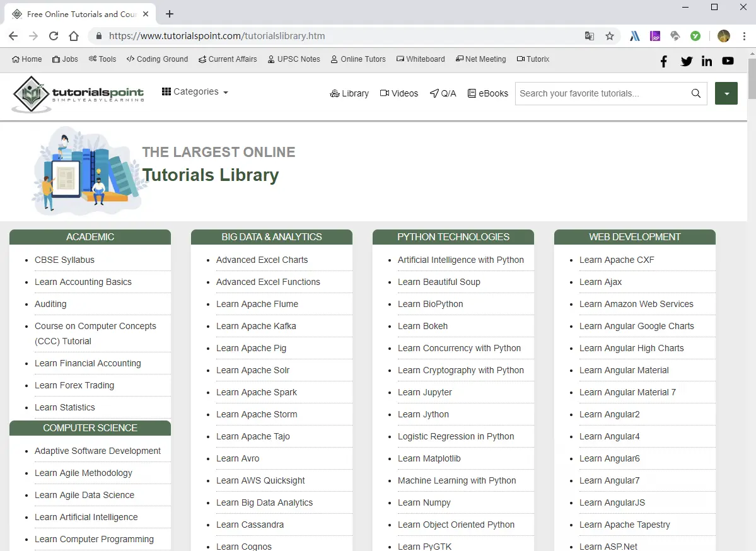Open the Chrome three-dot menu

point(744,36)
